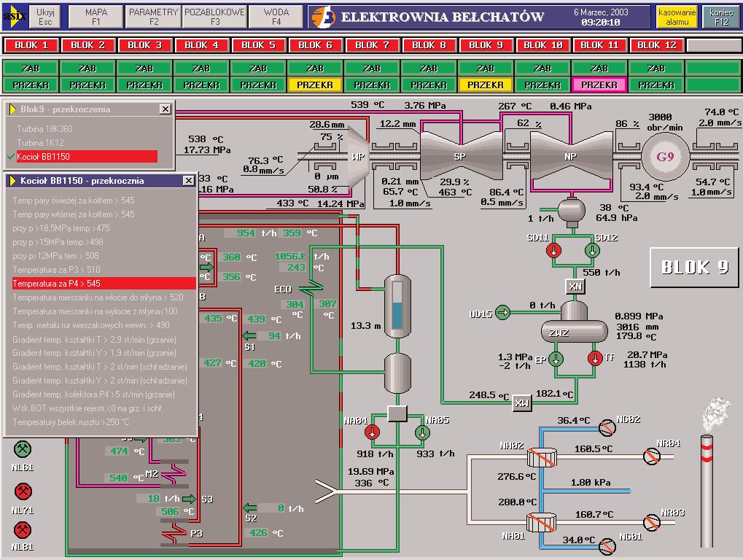Select the NA04 red pump icon
This screenshot has height=560, width=743.
pyautogui.click(x=372, y=432)
